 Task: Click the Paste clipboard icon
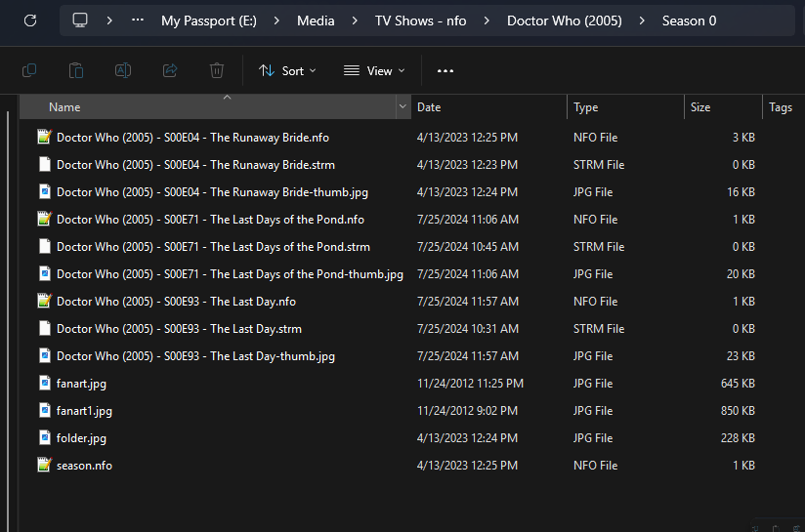(76, 70)
